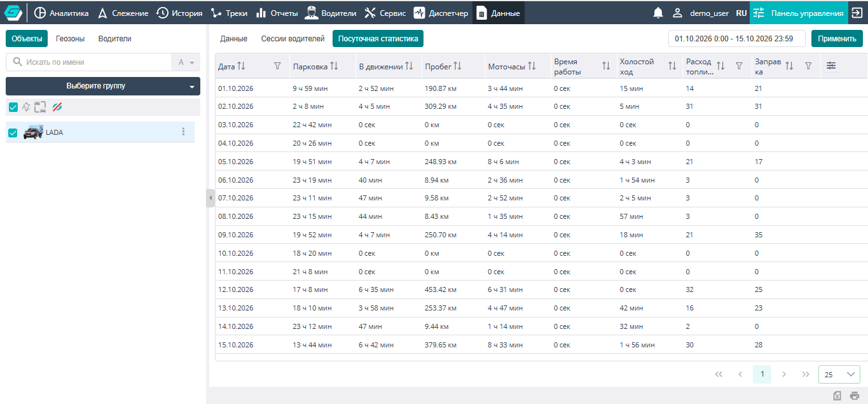Open the rows-per-page dropdown showing 25
Image resolution: width=868 pixels, height=404 pixels.
point(839,374)
